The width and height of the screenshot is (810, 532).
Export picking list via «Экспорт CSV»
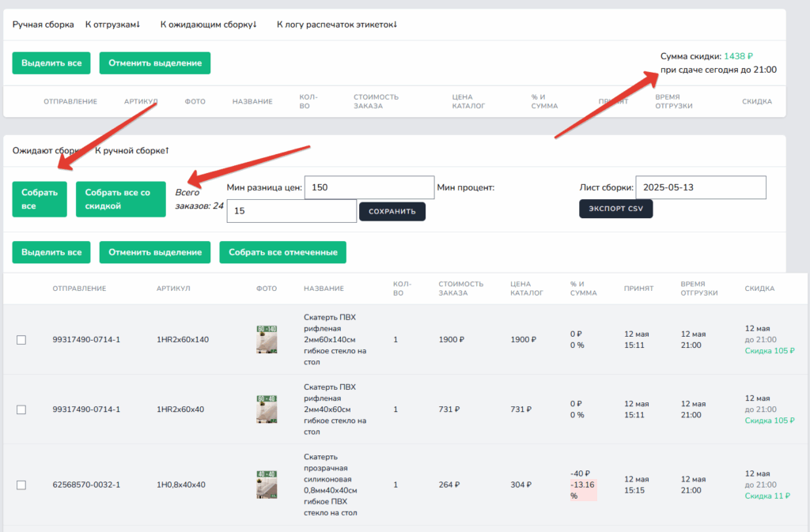(x=615, y=209)
